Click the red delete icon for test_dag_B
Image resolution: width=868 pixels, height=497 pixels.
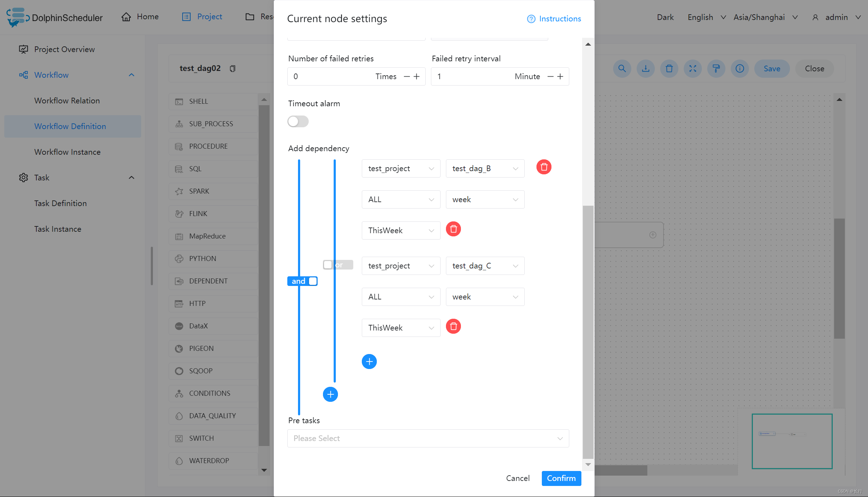click(544, 168)
